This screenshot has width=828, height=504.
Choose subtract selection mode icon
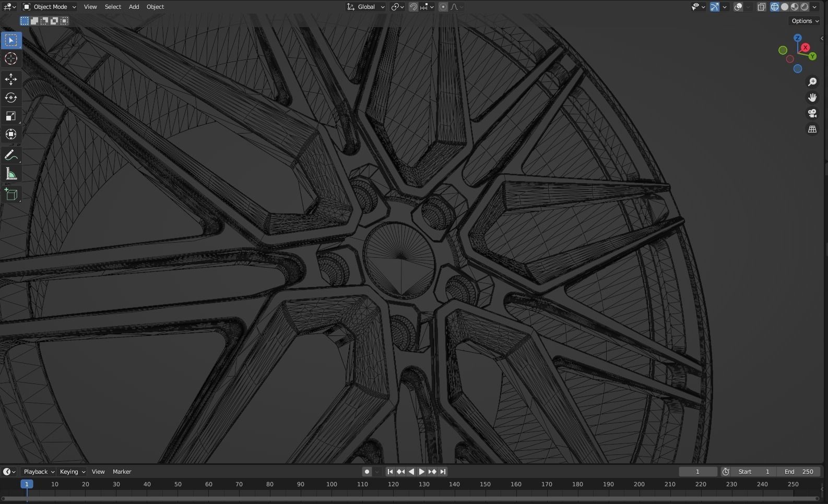(44, 21)
